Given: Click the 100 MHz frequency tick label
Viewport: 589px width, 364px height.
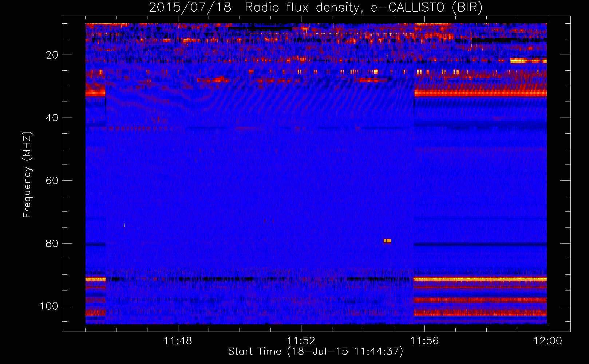Looking at the screenshot, I should [x=49, y=306].
